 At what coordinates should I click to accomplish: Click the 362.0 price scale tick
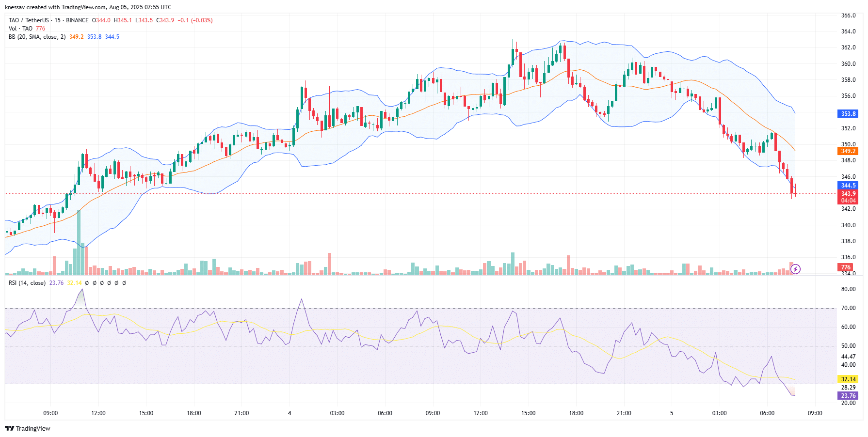pyautogui.click(x=848, y=47)
